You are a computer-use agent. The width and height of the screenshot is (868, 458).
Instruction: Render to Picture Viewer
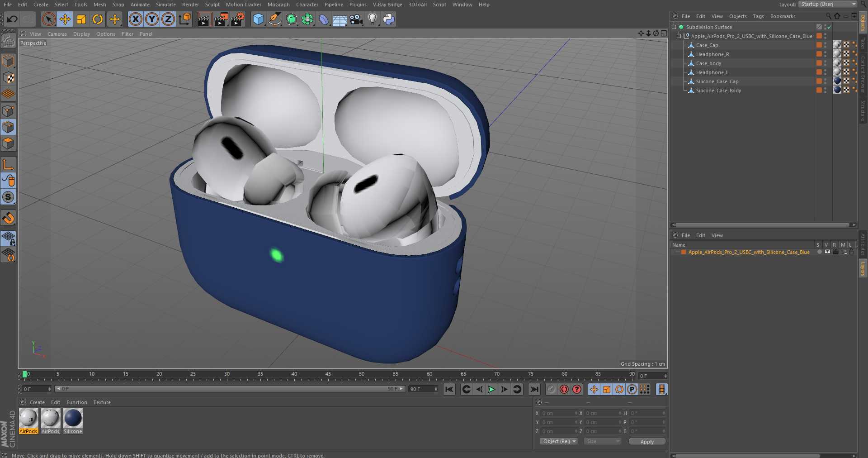[221, 19]
